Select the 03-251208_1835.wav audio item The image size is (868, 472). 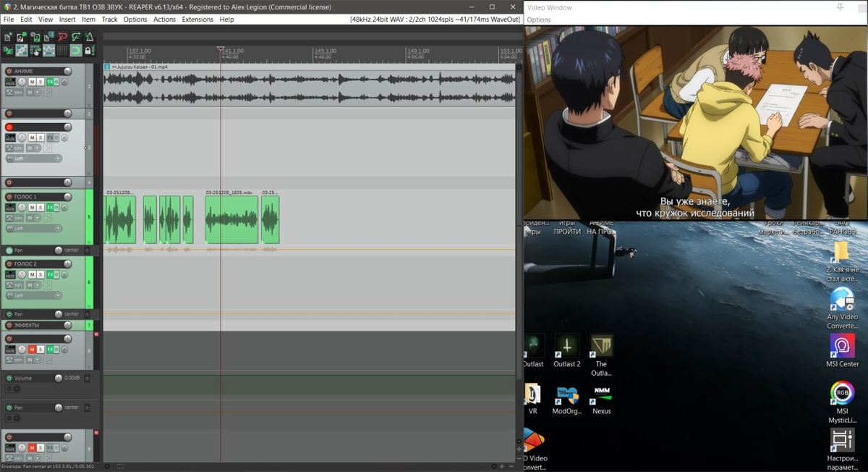231,219
